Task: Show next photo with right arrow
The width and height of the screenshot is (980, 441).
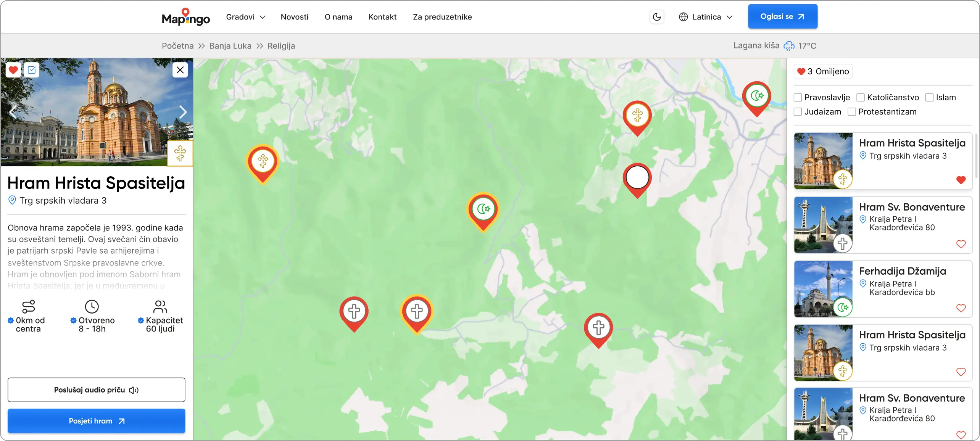Action: tap(183, 112)
